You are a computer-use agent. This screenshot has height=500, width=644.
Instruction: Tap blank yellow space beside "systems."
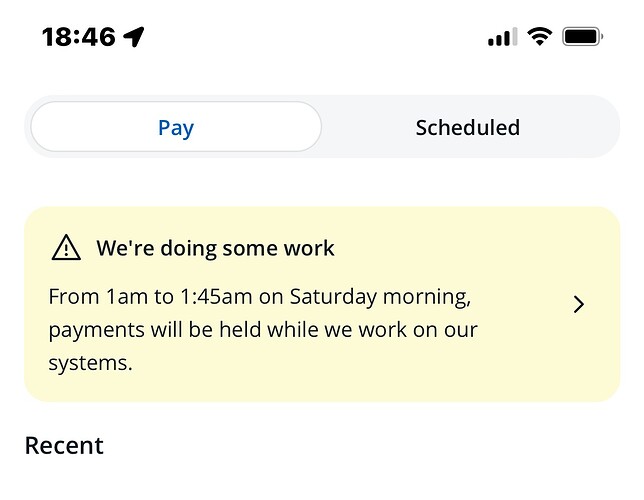pyautogui.click(x=300, y=364)
